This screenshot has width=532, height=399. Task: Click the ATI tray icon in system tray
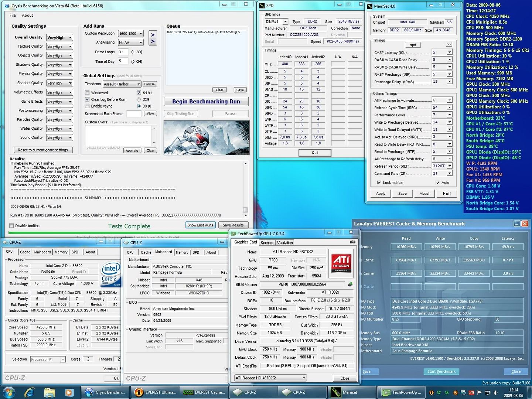tap(471, 392)
